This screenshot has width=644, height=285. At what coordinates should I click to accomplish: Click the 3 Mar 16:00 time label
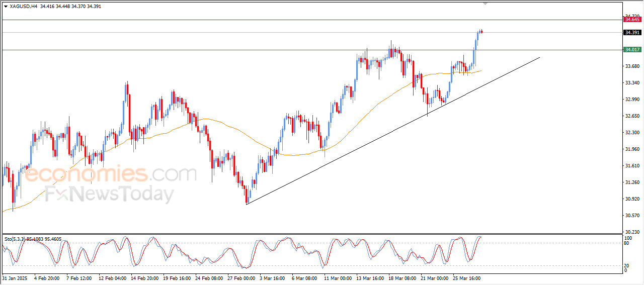tap(272, 277)
